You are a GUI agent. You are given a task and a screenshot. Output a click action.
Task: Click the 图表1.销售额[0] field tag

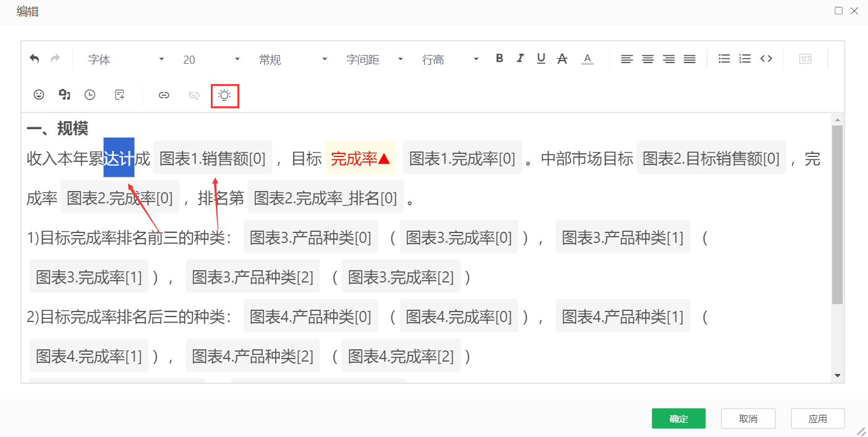[x=212, y=159]
